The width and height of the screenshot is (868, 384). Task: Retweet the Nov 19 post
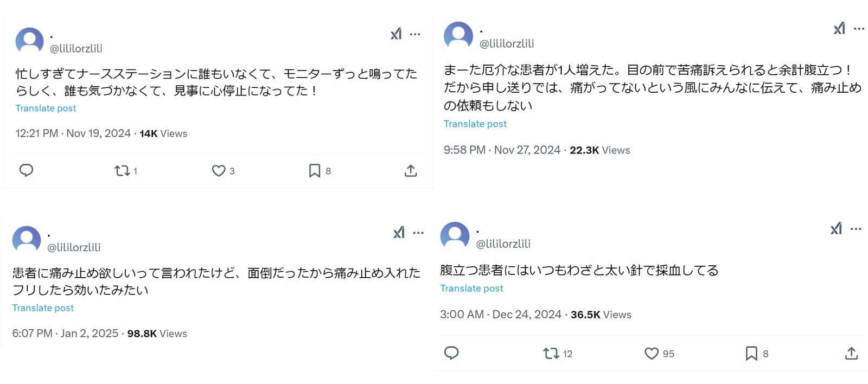click(x=122, y=170)
